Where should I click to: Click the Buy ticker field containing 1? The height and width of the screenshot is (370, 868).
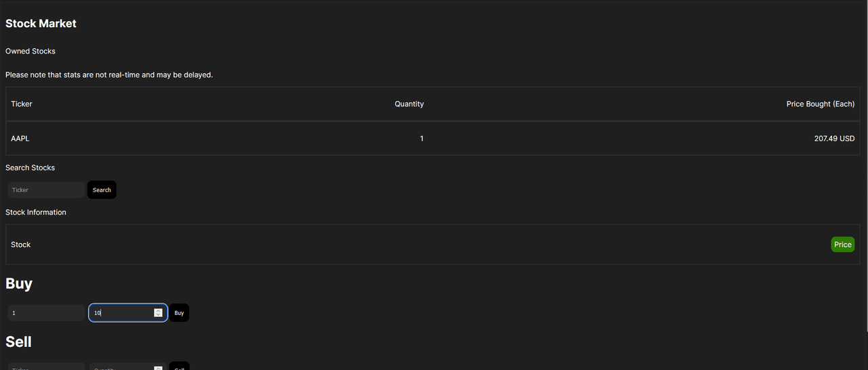[46, 313]
